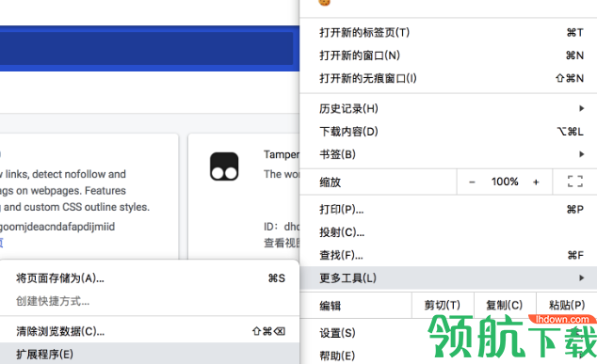This screenshot has width=597, height=364.
Task: Click 剪切(T) cut button
Action: click(443, 305)
